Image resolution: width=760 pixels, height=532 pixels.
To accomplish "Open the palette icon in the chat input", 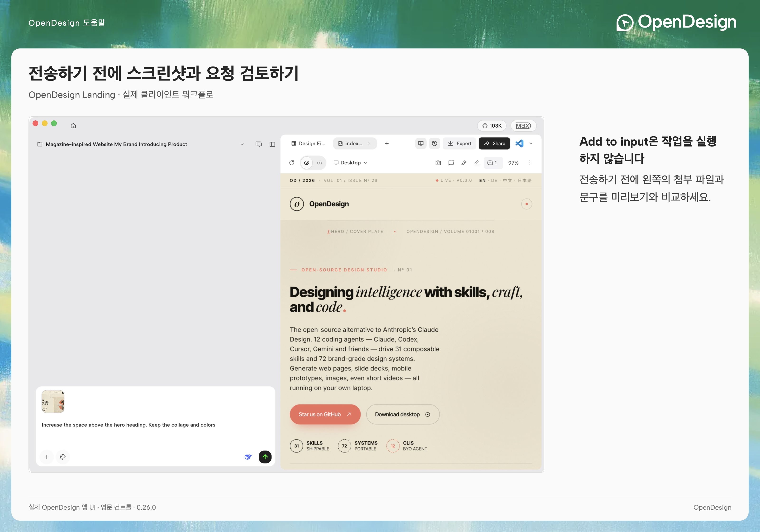I will tap(62, 457).
